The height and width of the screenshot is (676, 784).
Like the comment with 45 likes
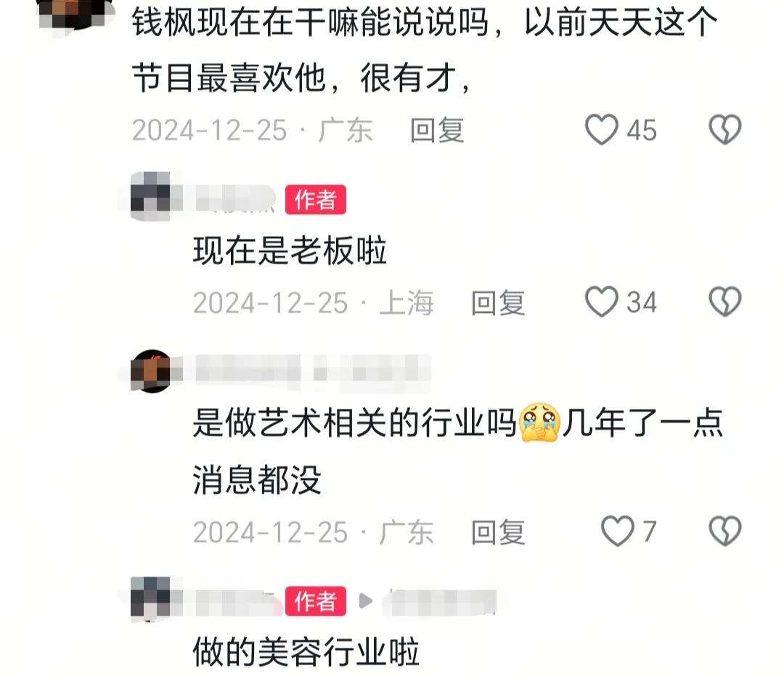(602, 129)
